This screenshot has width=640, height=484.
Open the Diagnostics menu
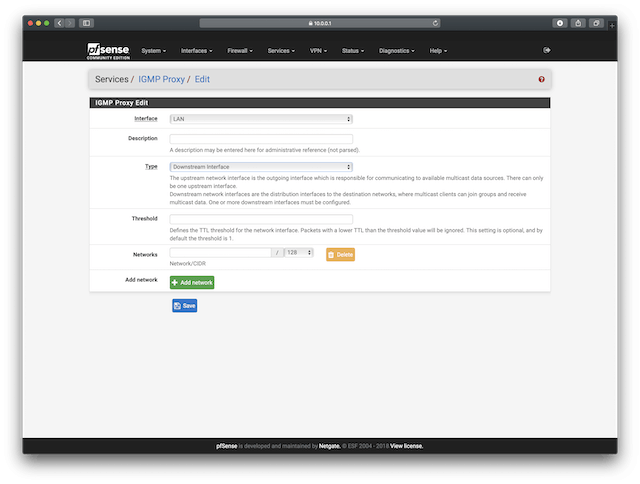point(396,51)
